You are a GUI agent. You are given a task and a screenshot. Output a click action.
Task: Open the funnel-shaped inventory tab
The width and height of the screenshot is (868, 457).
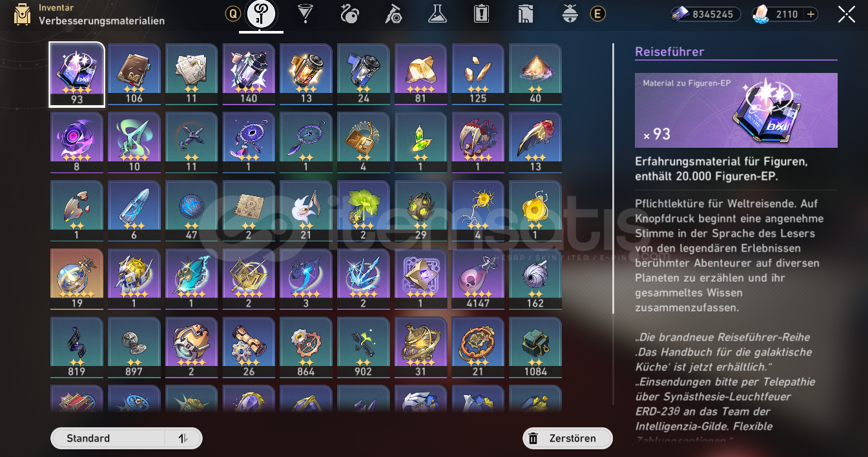click(304, 14)
